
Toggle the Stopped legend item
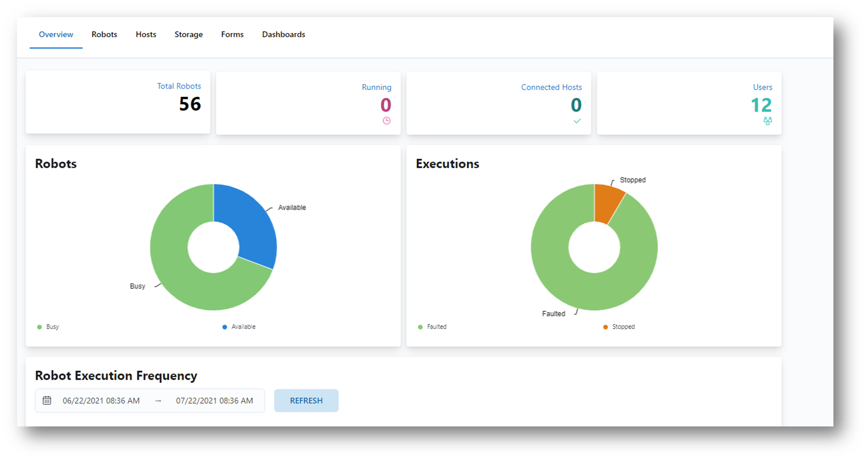pyautogui.click(x=619, y=327)
